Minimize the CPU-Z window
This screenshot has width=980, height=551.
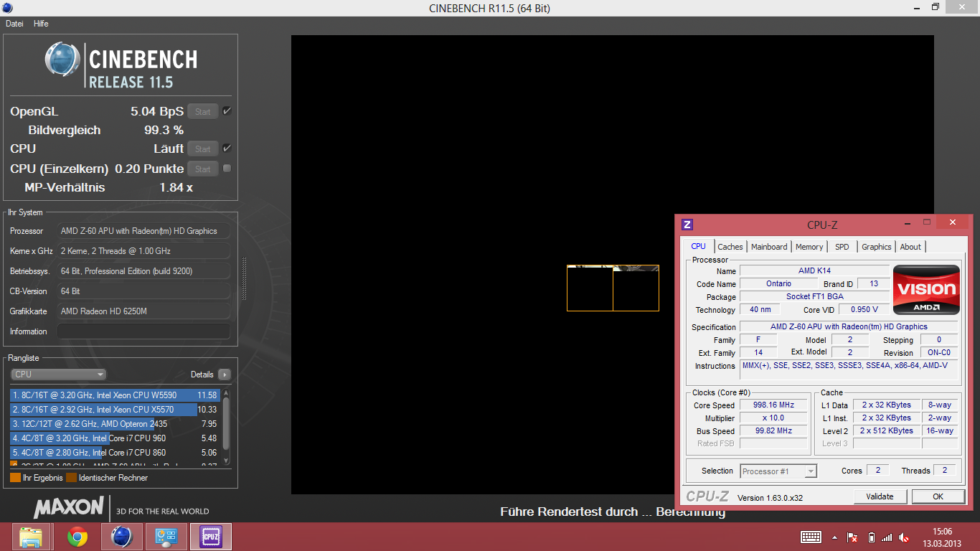tap(908, 224)
